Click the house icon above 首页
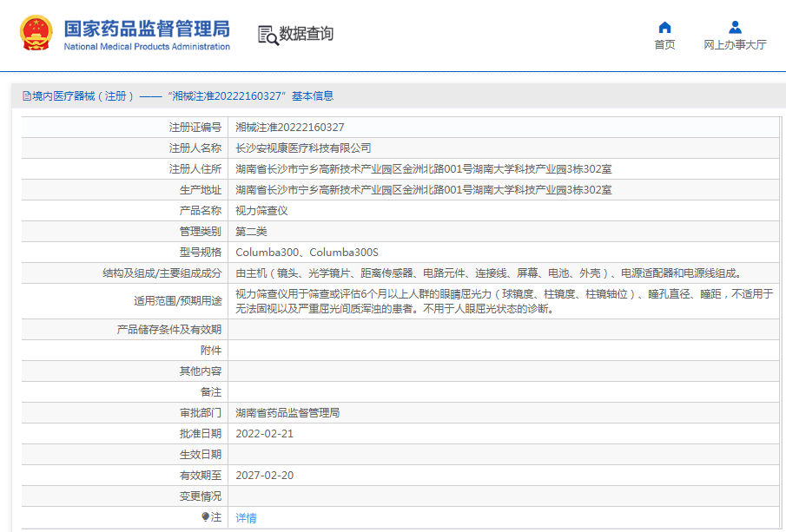The height and width of the screenshot is (532, 786). (x=664, y=27)
